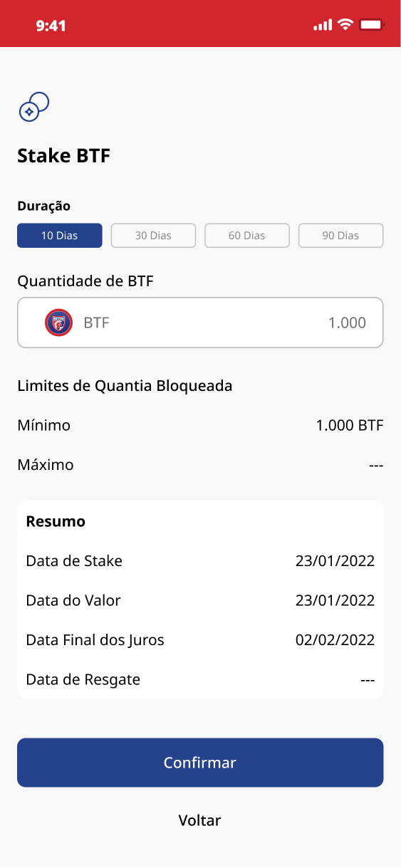Tap the 1.000 amount placeholder
The width and height of the screenshot is (401, 868).
pyautogui.click(x=347, y=323)
